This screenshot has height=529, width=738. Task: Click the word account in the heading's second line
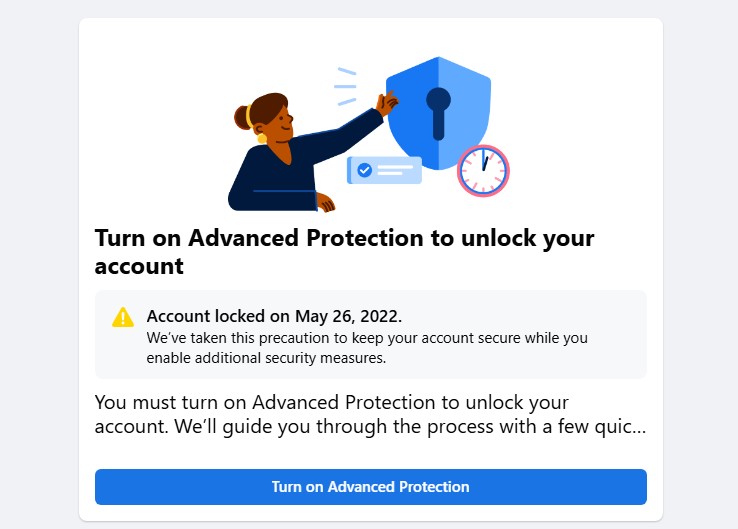tap(139, 266)
